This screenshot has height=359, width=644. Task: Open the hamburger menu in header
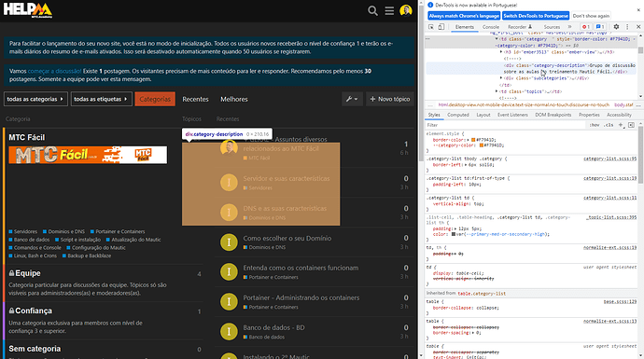(389, 10)
